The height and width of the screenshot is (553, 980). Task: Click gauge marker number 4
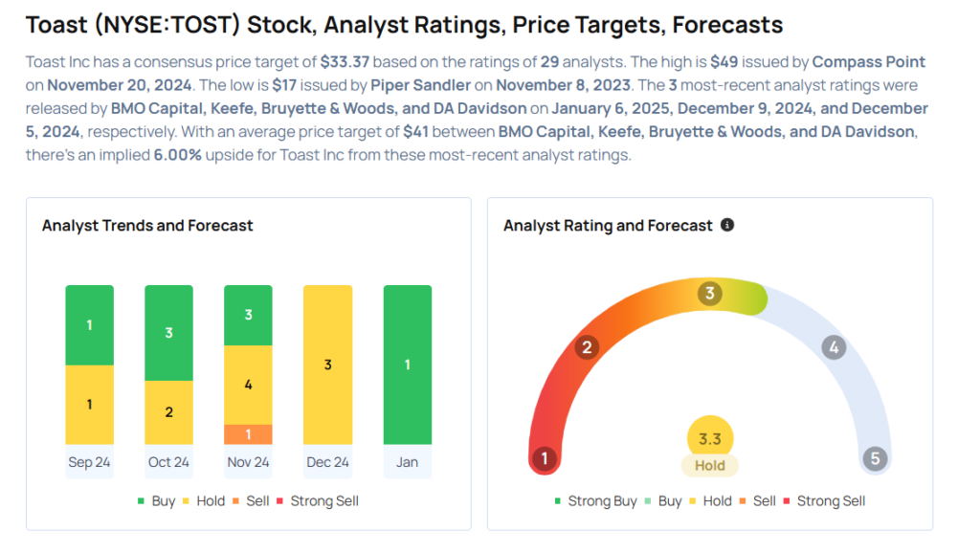coord(834,347)
